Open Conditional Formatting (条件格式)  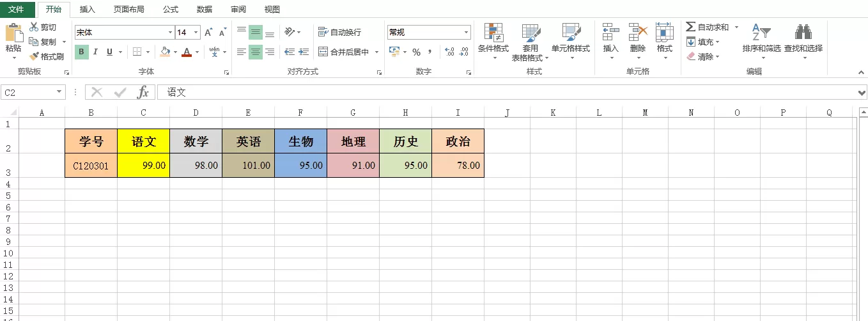click(493, 42)
